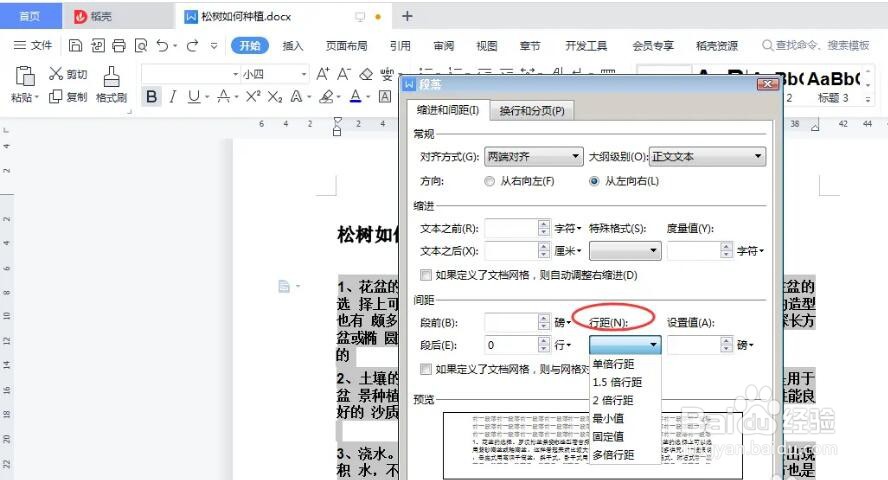Apply superscript X² formatting

(x=253, y=97)
